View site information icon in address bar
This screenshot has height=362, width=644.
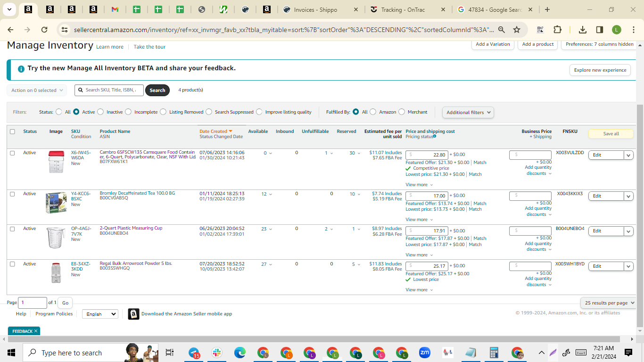pyautogui.click(x=65, y=30)
